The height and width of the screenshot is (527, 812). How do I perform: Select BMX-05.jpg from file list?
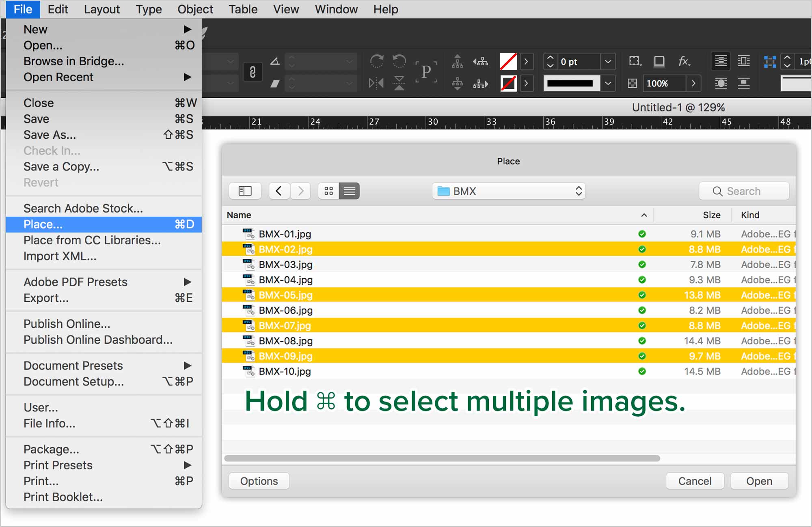(x=286, y=295)
